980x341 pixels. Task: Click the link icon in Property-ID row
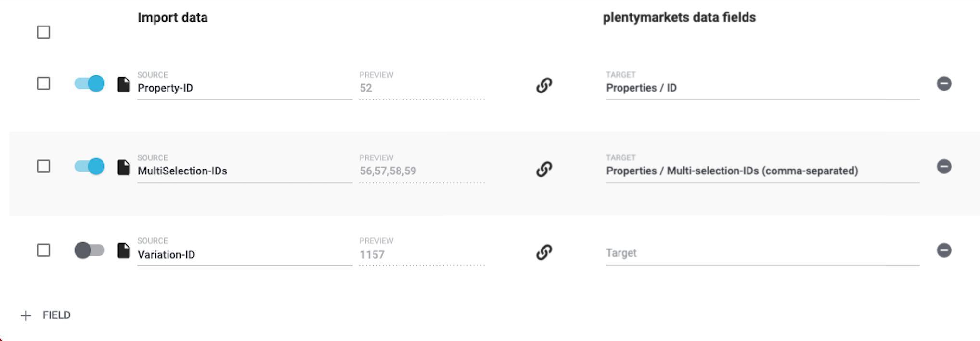[x=544, y=85]
